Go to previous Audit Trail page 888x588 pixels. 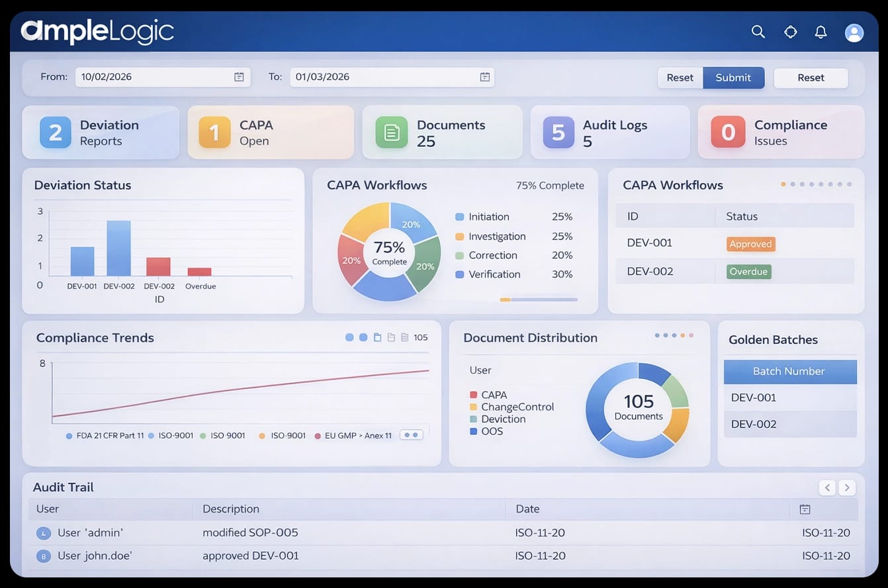827,487
